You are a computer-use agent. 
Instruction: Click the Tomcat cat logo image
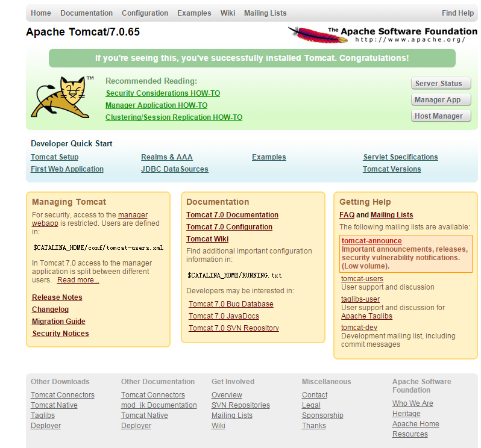pyautogui.click(x=62, y=98)
